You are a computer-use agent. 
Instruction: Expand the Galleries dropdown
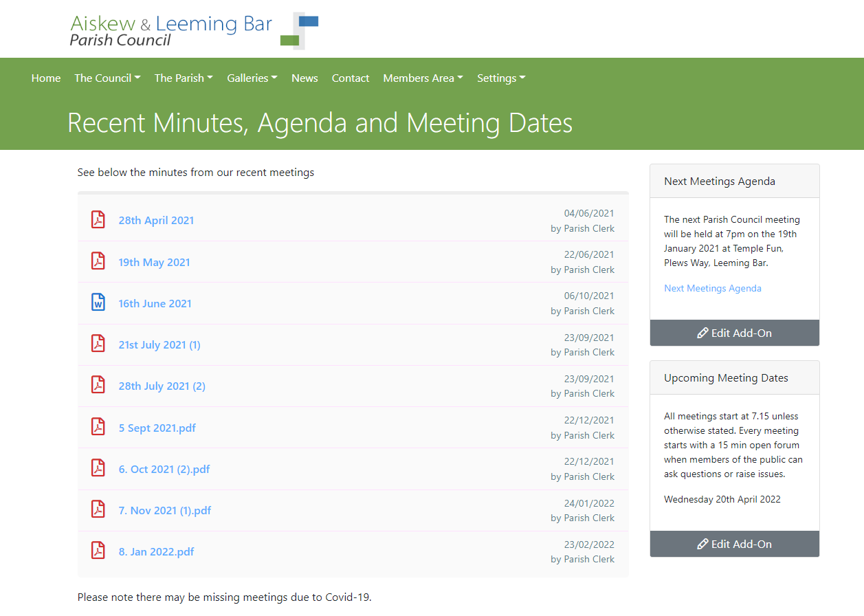point(252,78)
